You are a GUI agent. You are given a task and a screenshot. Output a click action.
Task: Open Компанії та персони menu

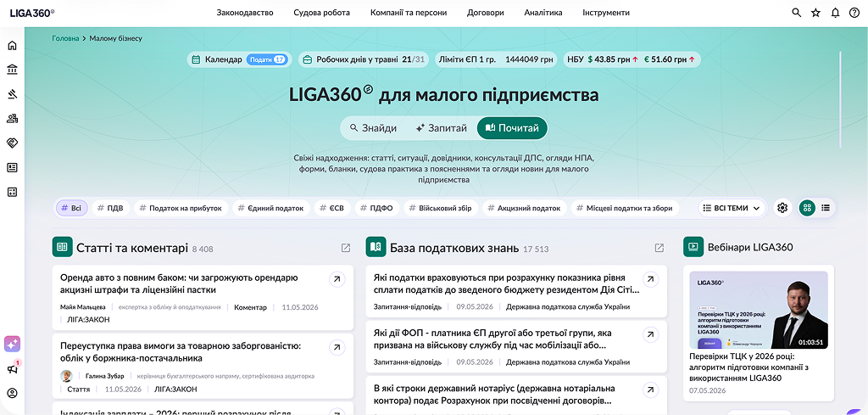409,13
